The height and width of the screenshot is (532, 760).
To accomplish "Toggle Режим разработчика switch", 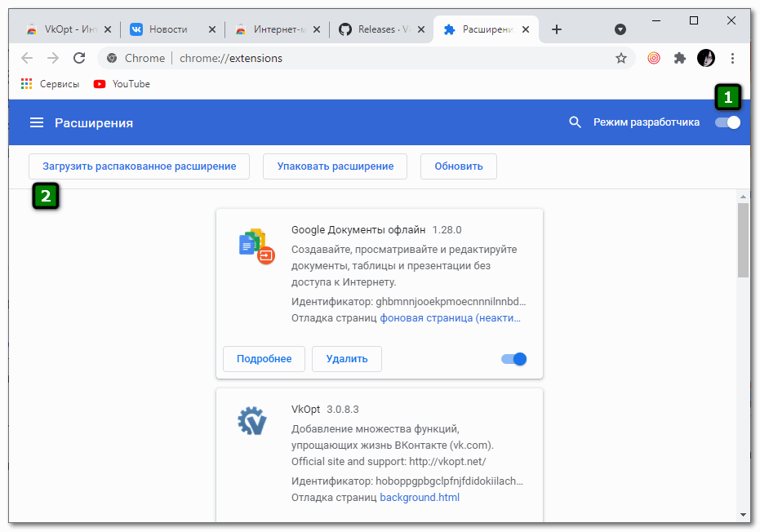I will [727, 122].
